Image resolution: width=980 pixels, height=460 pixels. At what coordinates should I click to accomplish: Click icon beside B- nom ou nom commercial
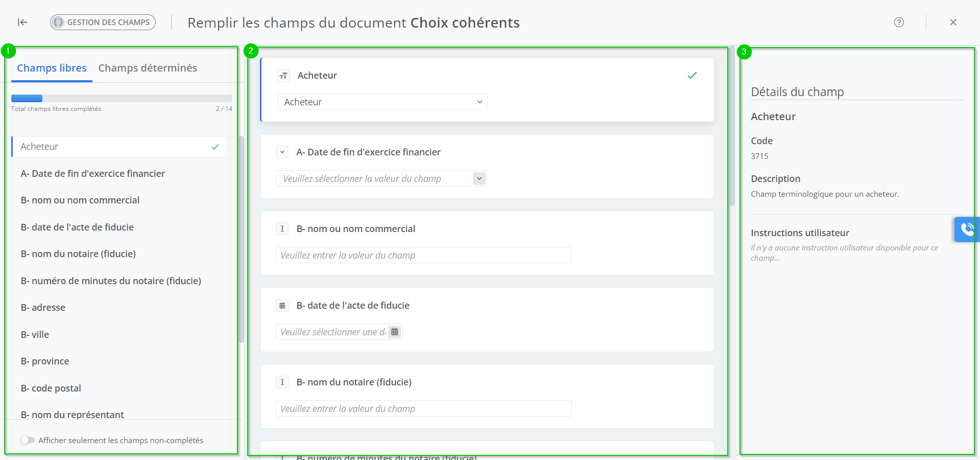(x=282, y=229)
